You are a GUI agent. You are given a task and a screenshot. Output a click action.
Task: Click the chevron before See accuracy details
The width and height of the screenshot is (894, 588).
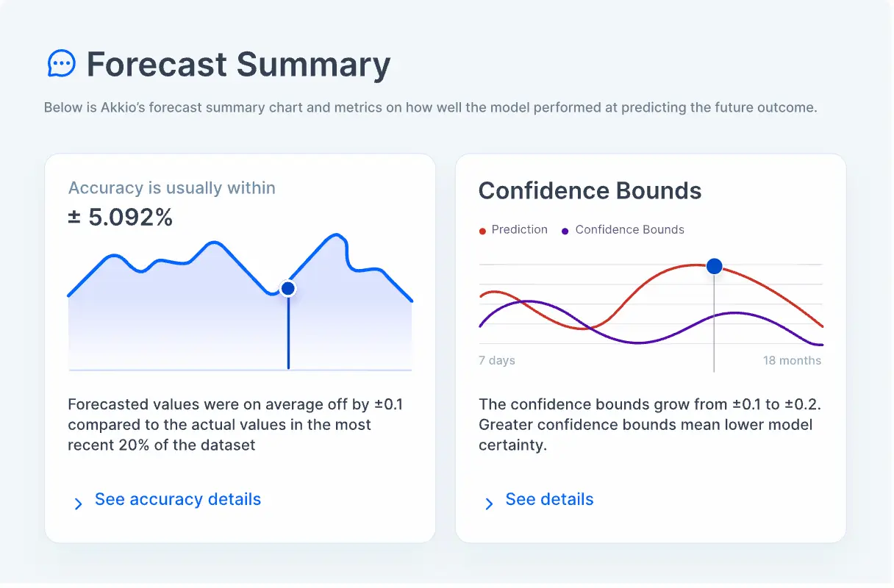tap(78, 503)
